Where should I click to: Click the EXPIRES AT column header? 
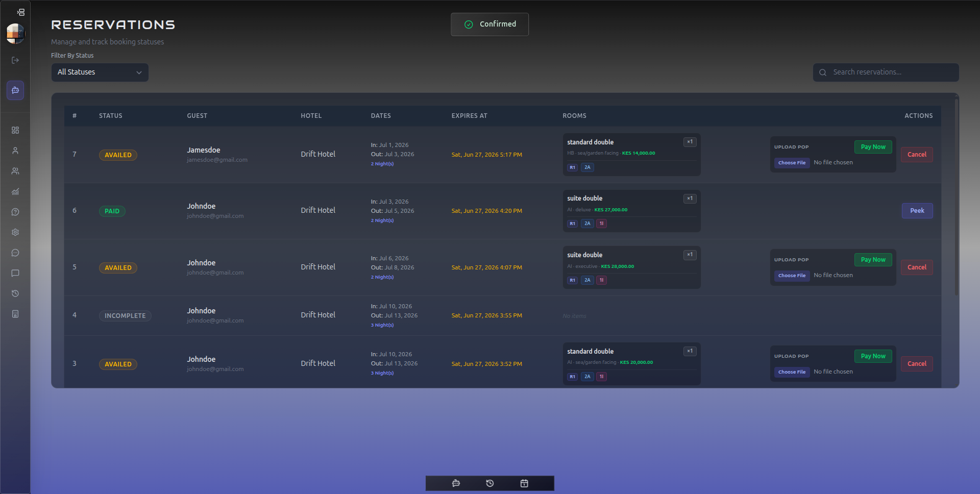(470, 116)
